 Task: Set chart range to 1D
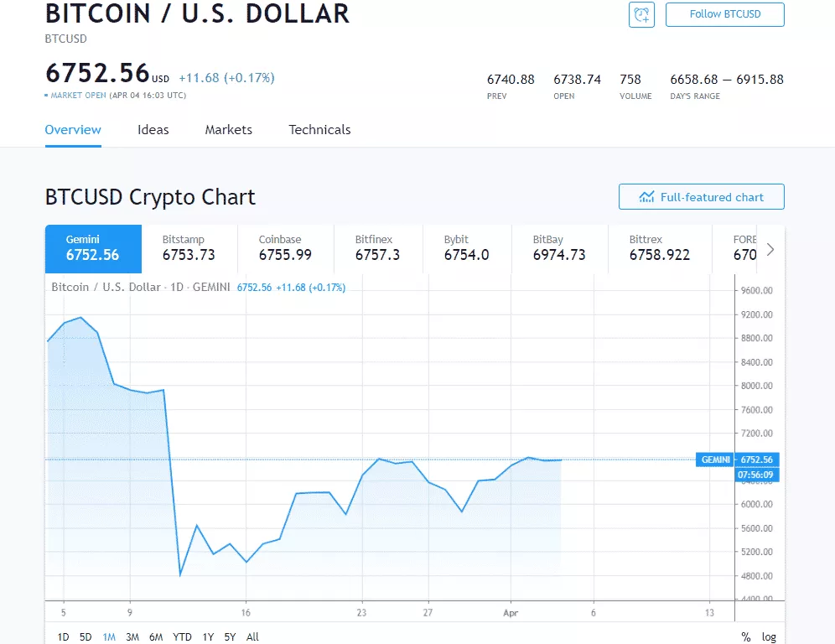pyautogui.click(x=63, y=637)
